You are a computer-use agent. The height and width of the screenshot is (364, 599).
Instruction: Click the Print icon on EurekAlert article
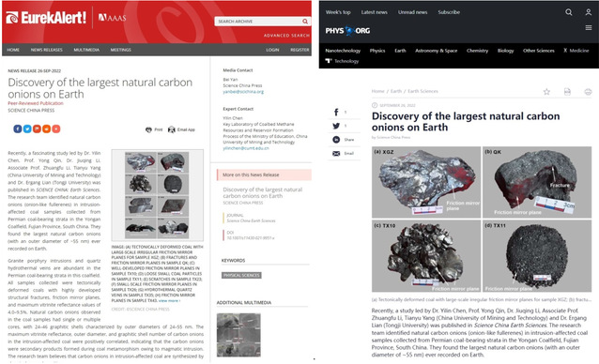click(x=148, y=129)
